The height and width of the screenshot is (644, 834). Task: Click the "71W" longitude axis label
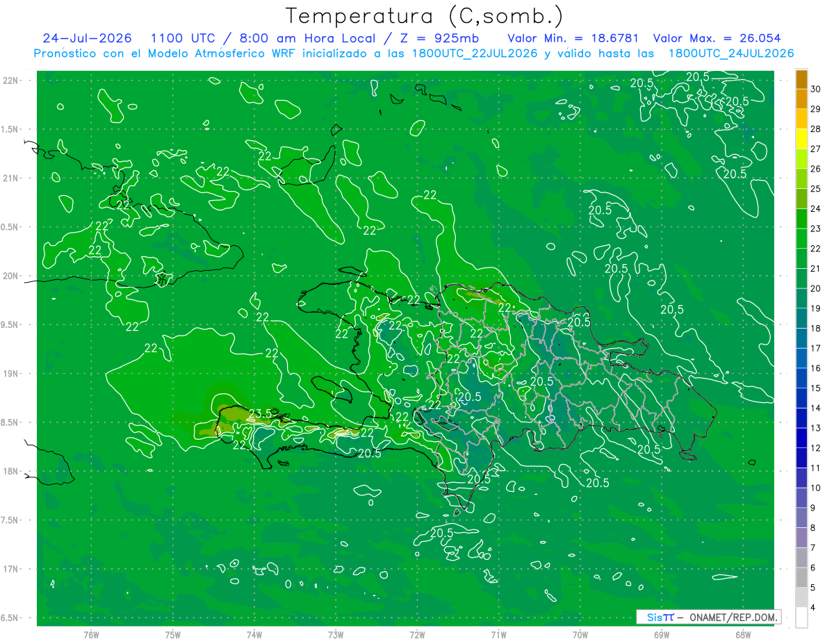pyautogui.click(x=498, y=634)
